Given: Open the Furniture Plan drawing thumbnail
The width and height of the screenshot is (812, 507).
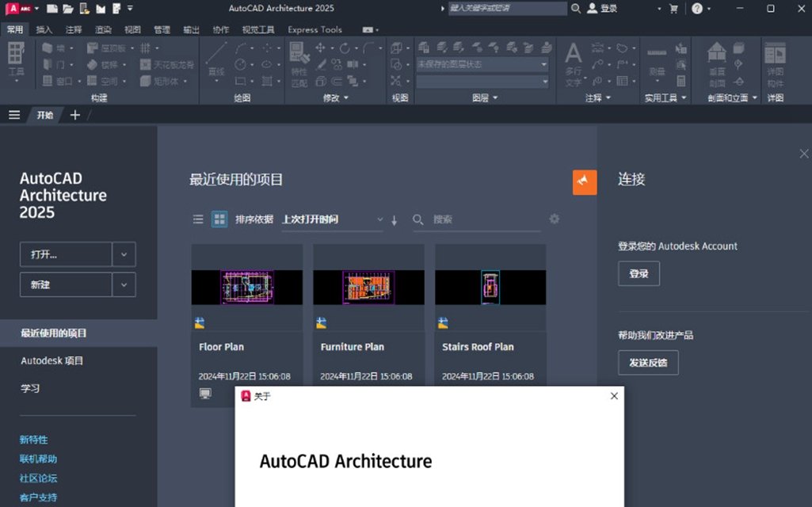Looking at the screenshot, I should pyautogui.click(x=368, y=287).
